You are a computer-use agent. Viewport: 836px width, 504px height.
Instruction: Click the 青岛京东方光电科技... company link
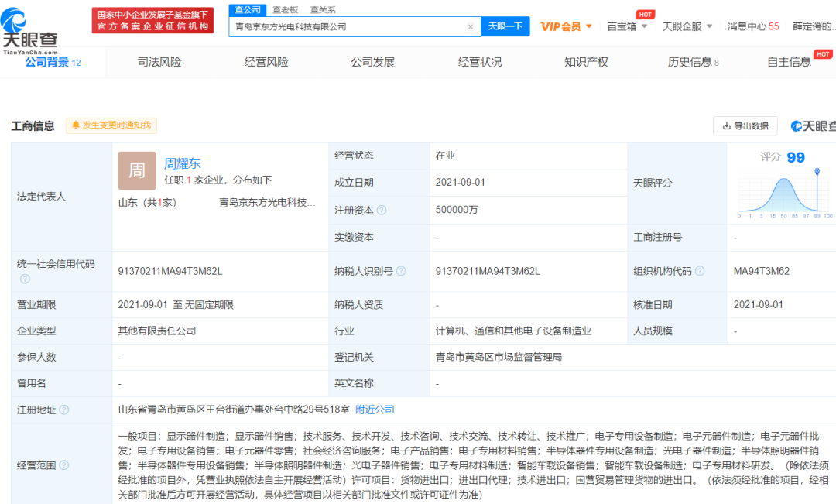[267, 203]
